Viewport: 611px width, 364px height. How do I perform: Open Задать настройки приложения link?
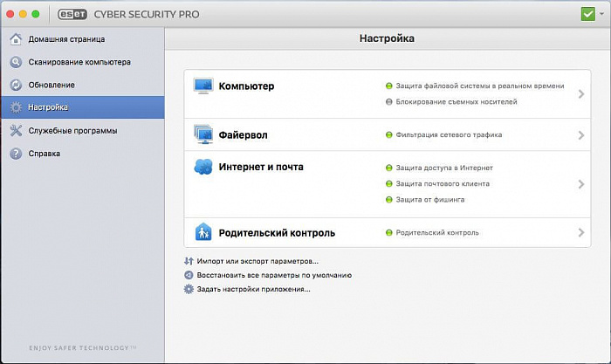click(253, 289)
